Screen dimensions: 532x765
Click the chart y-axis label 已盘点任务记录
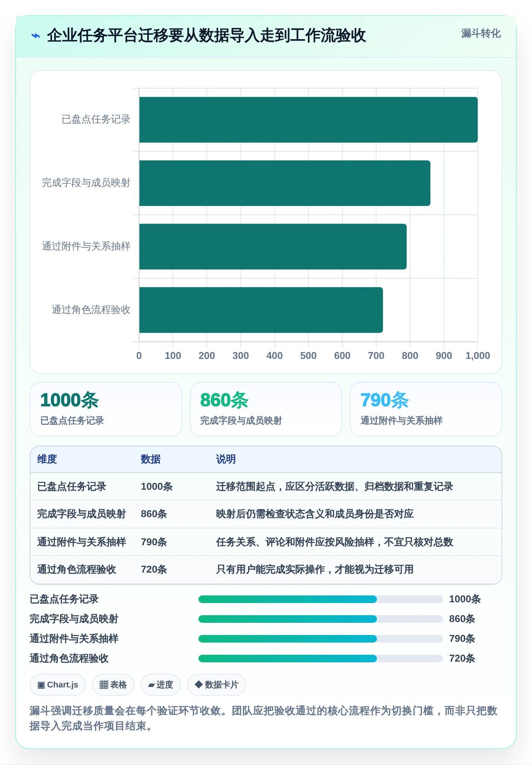click(96, 119)
